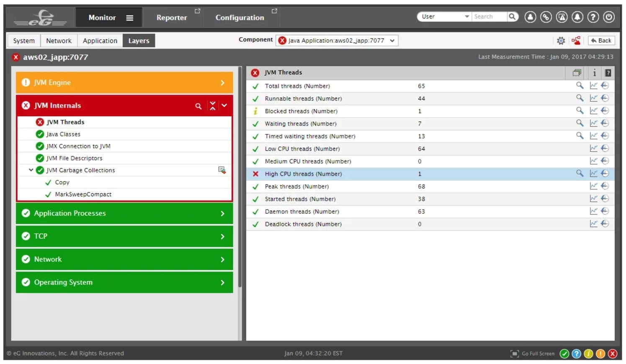Click the Back button
The image size is (626, 364).
click(601, 41)
